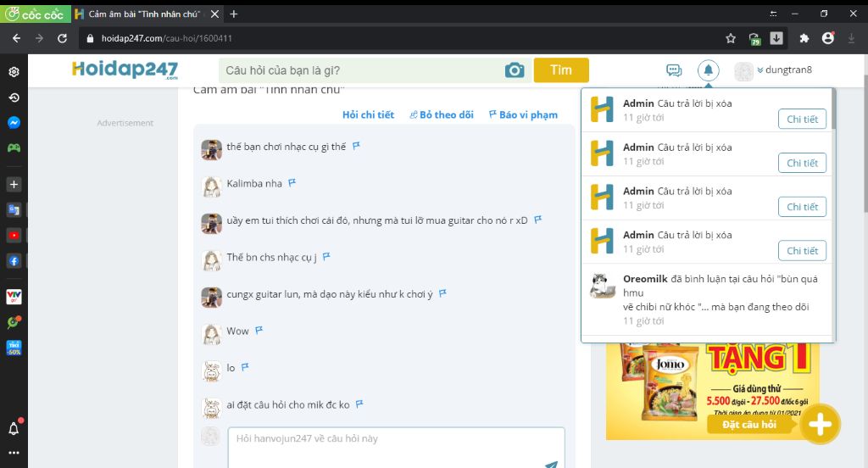Reload the current page
The height and width of the screenshot is (468, 868).
62,38
